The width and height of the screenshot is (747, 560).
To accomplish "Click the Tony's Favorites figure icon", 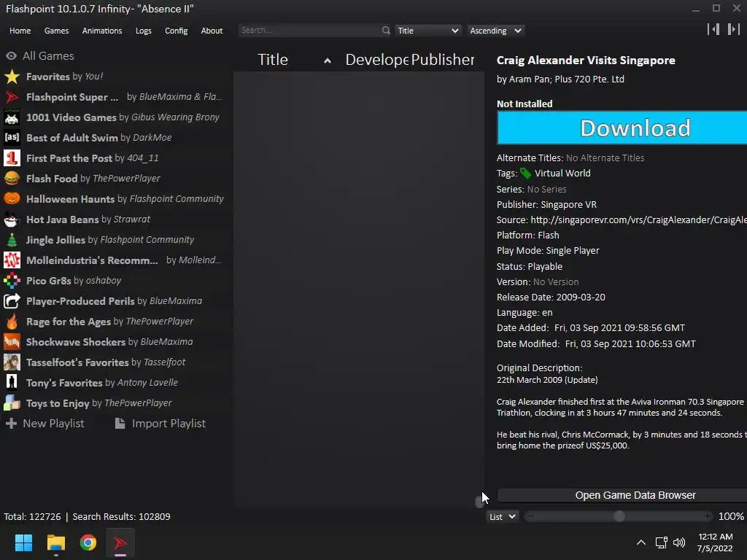I will [12, 383].
